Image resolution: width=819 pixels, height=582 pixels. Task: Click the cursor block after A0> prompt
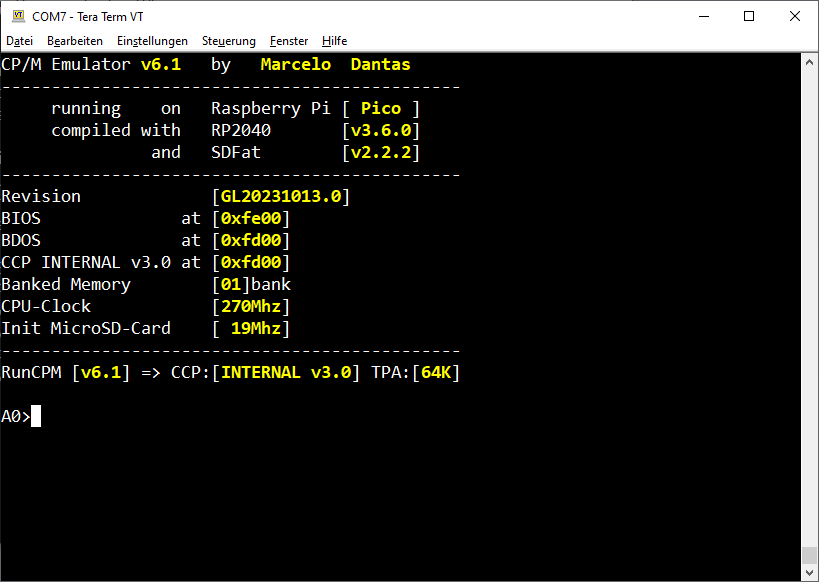pos(36,416)
